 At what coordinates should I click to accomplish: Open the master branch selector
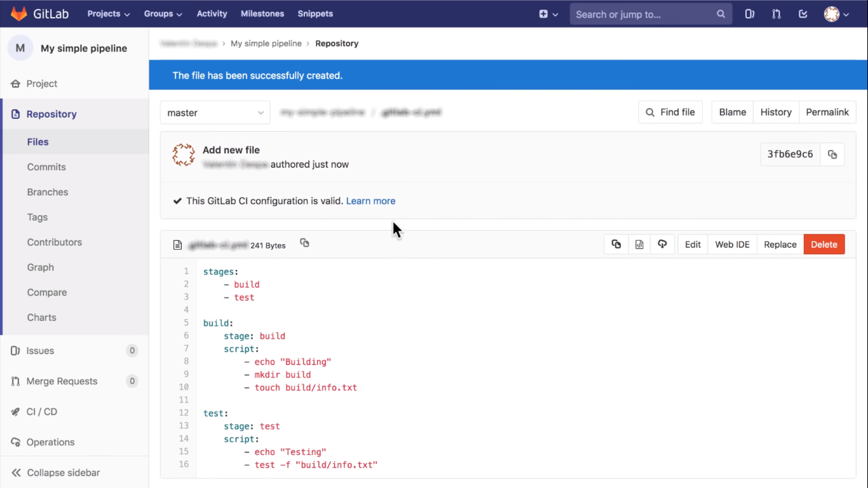214,112
